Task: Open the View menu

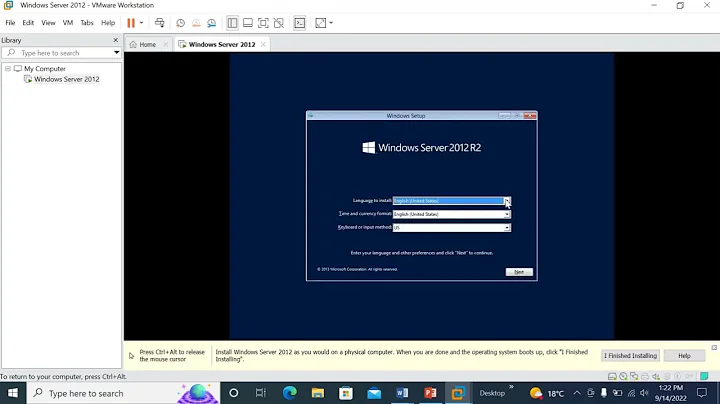Action: click(x=48, y=22)
